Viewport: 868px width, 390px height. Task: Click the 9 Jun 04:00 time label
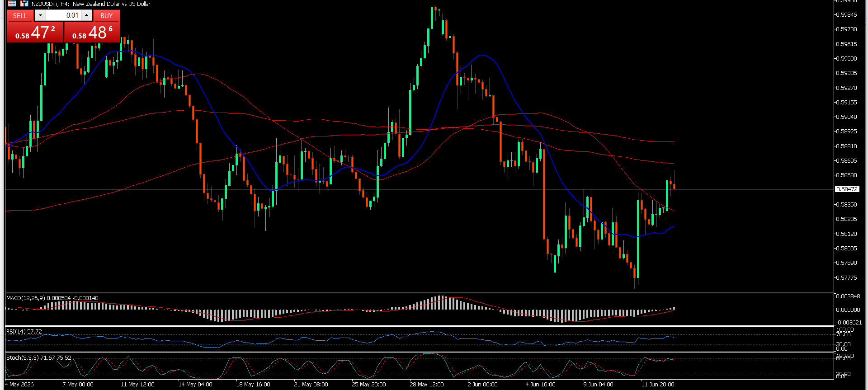tap(598, 385)
